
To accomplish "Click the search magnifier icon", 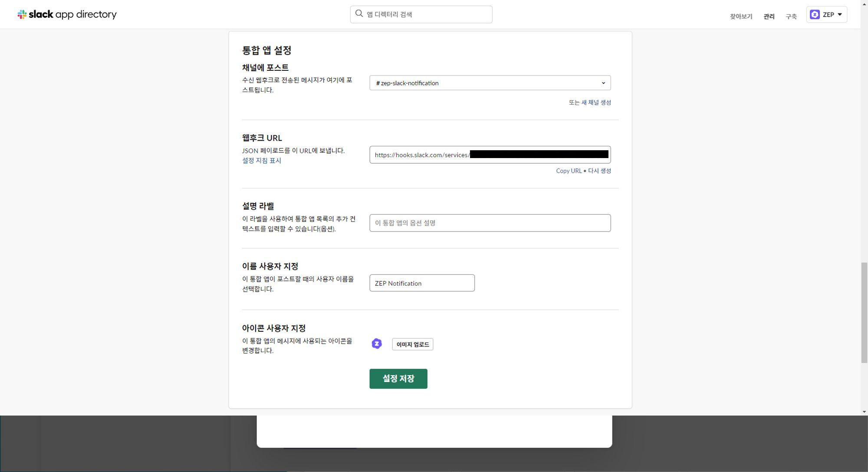I will coord(359,13).
